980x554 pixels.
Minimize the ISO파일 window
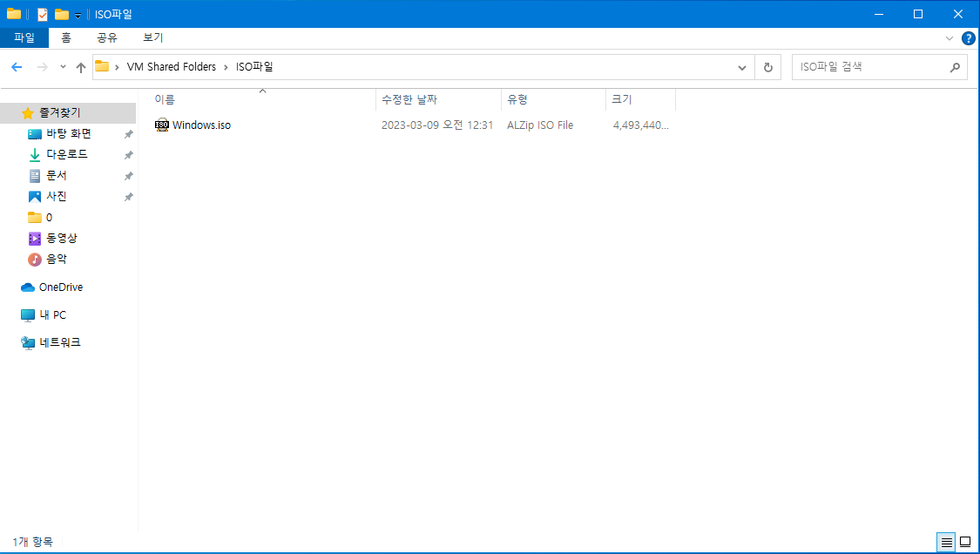tap(879, 14)
